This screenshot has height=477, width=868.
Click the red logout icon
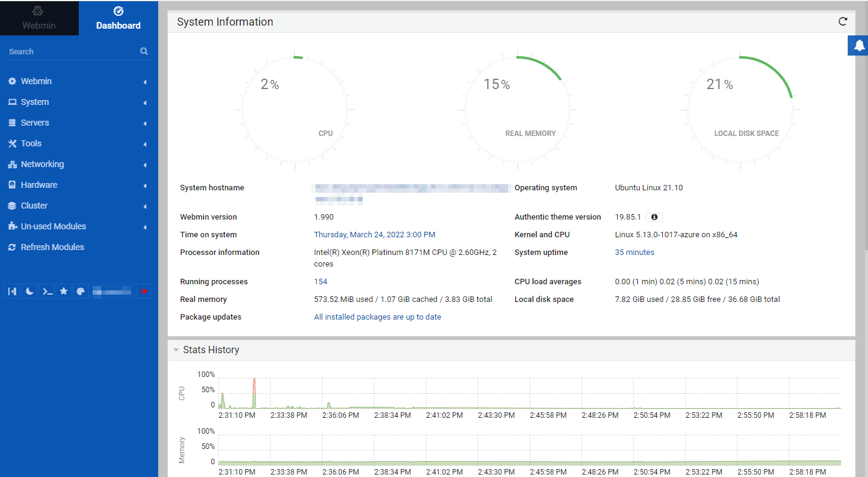[144, 292]
